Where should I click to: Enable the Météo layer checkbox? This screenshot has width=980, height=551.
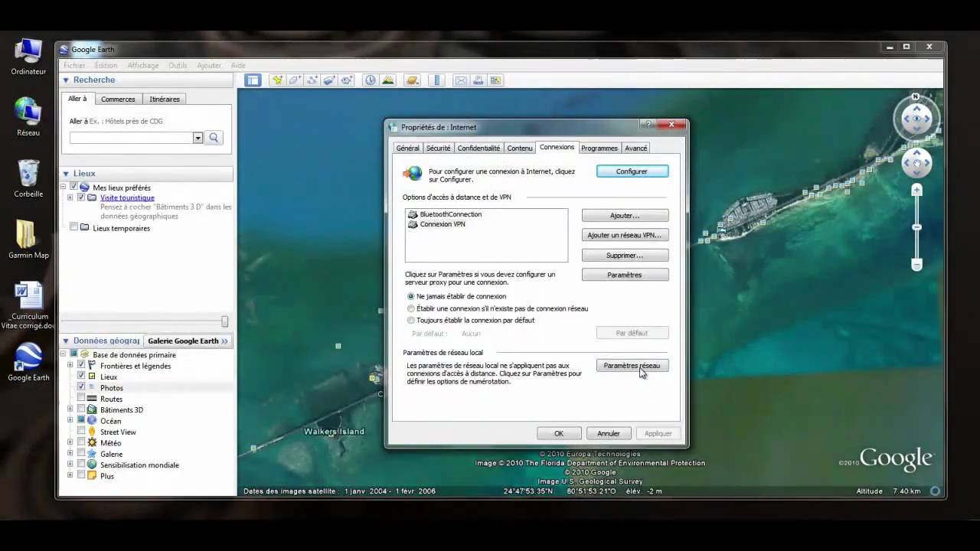click(x=81, y=442)
